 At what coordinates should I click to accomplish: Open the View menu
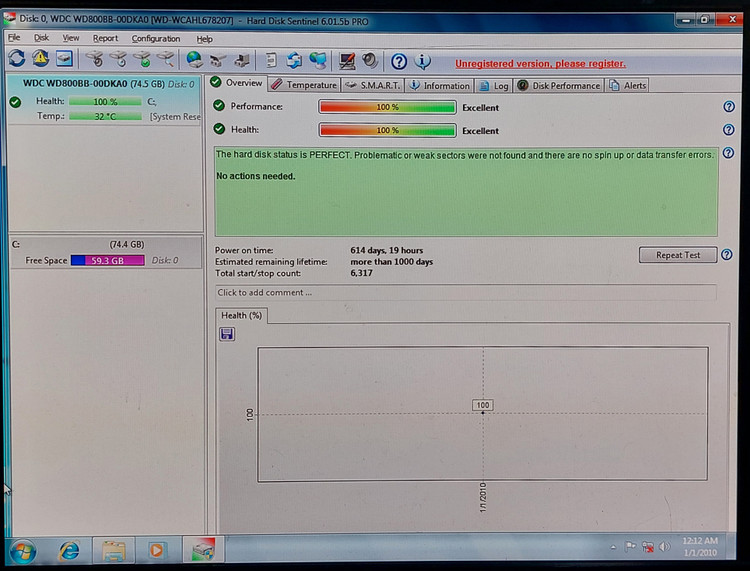point(71,38)
